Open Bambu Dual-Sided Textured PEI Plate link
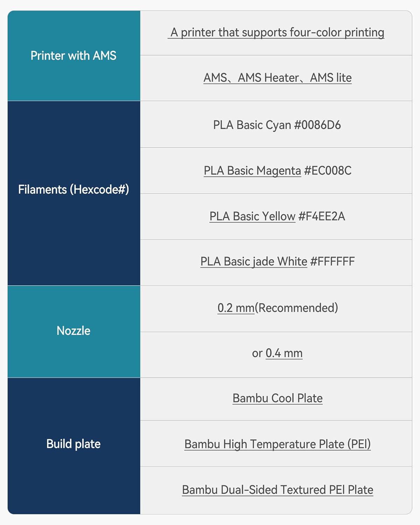420x525 pixels. coord(278,490)
